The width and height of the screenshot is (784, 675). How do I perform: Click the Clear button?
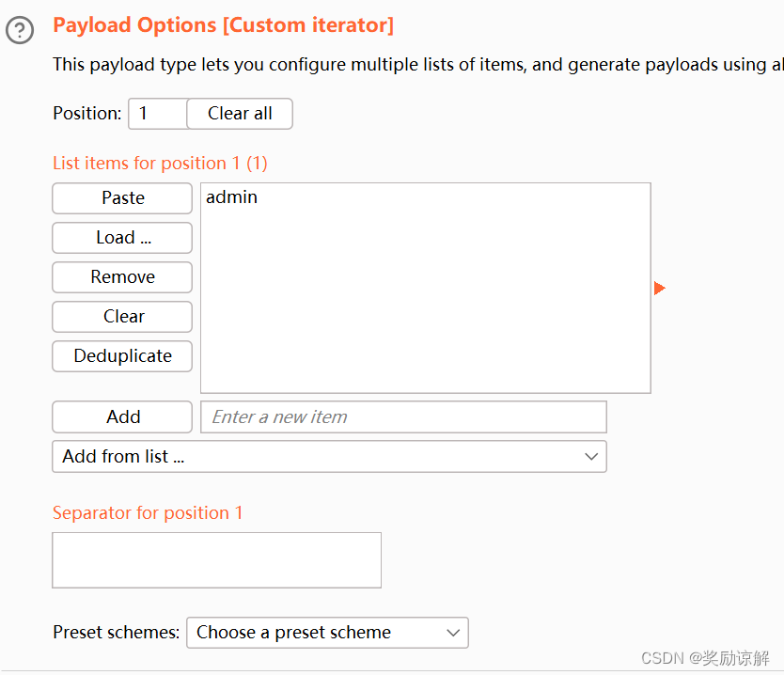coord(122,317)
